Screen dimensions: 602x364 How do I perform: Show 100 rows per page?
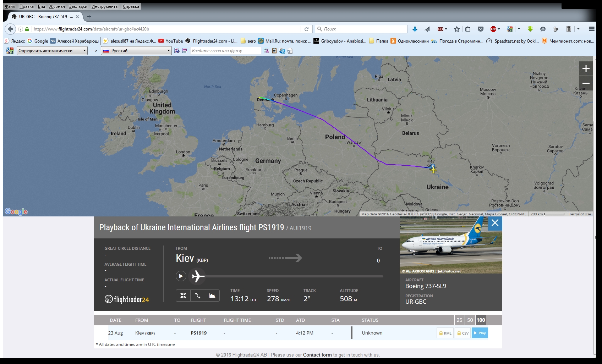pyautogui.click(x=481, y=320)
